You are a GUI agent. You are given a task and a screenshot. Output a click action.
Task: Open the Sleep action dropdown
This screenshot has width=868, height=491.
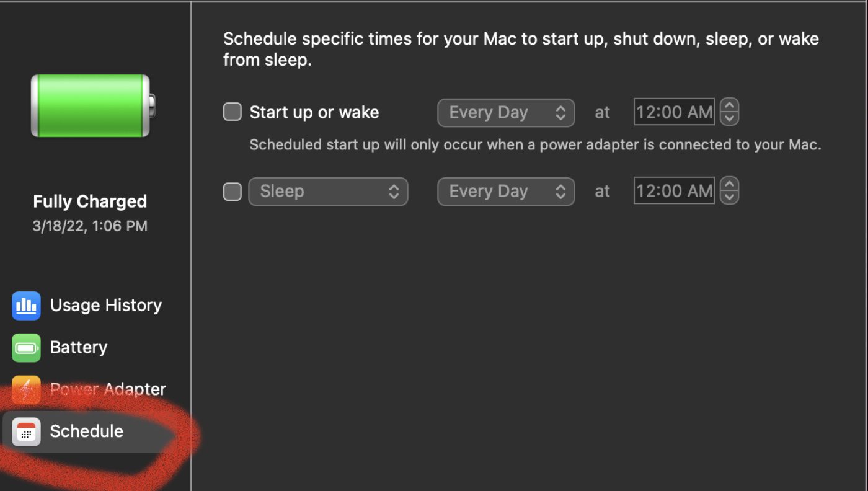pos(328,192)
